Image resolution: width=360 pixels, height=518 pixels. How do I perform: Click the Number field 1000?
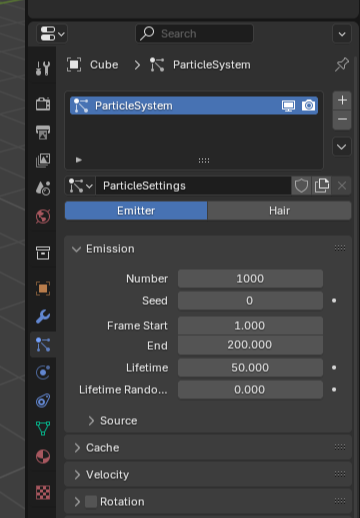(250, 279)
